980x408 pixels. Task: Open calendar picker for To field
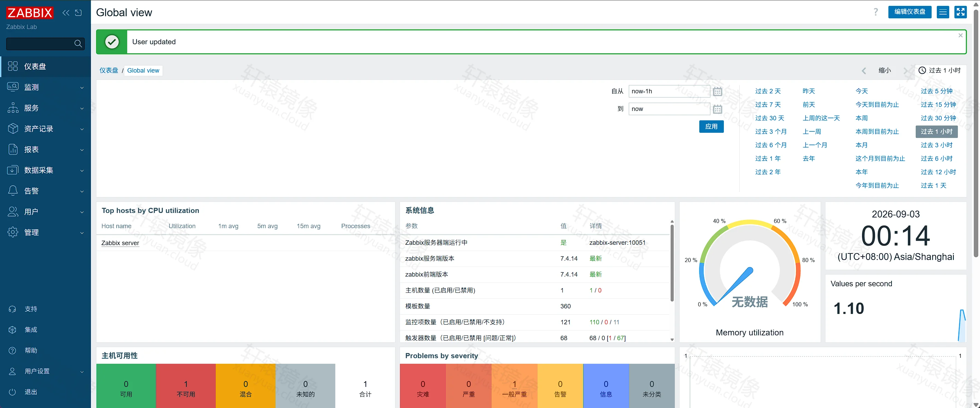pos(718,109)
